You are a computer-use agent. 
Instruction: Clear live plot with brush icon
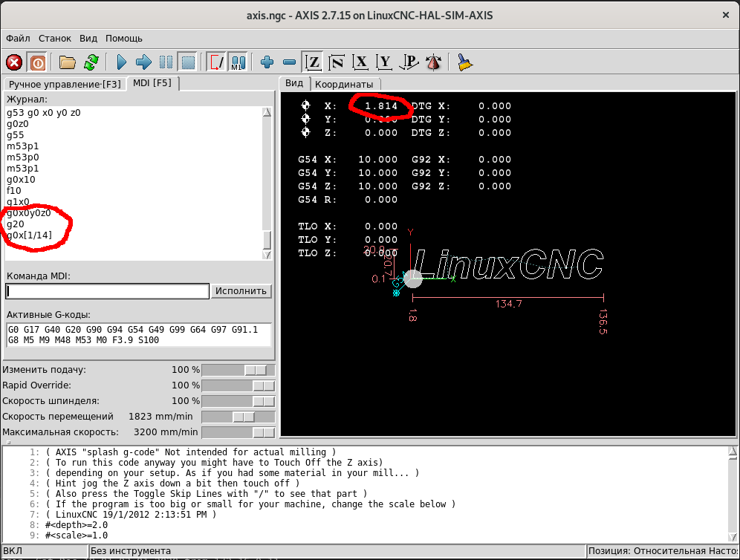point(465,62)
